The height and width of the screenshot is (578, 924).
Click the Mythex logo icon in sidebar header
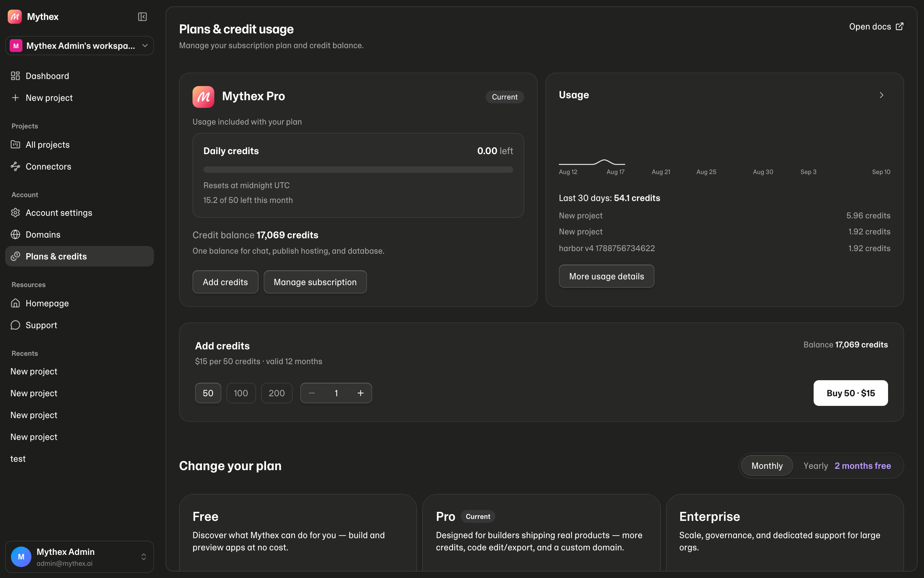tap(15, 16)
